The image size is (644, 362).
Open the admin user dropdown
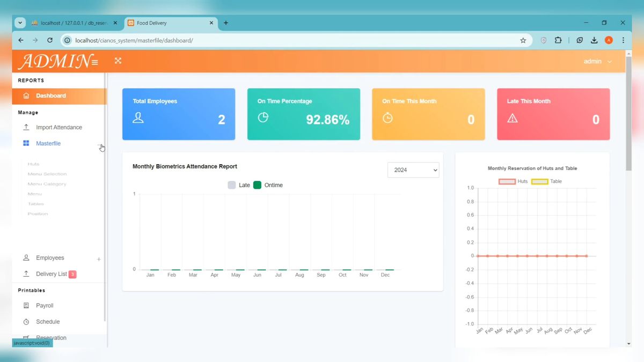[597, 62]
